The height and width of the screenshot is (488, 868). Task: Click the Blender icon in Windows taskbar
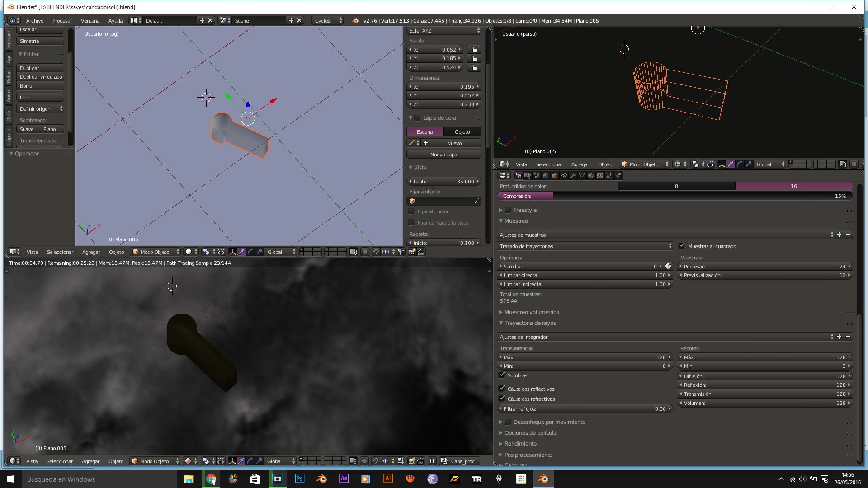(x=543, y=479)
